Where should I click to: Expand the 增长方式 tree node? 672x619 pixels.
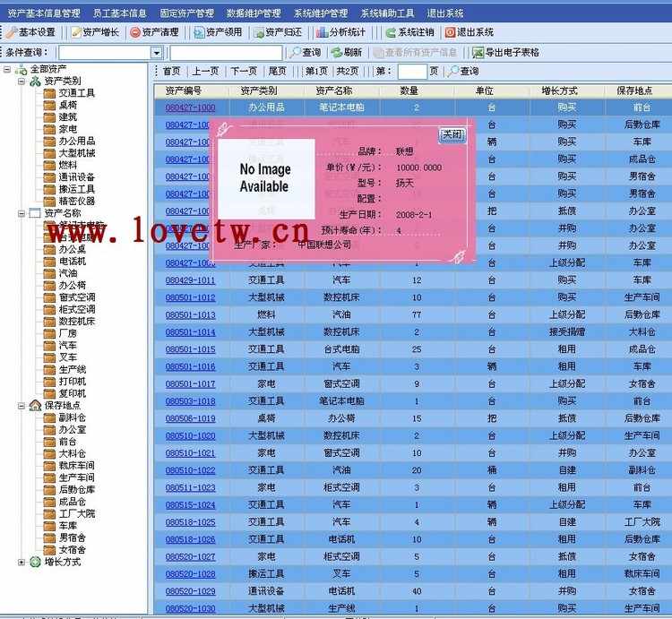pos(21,562)
